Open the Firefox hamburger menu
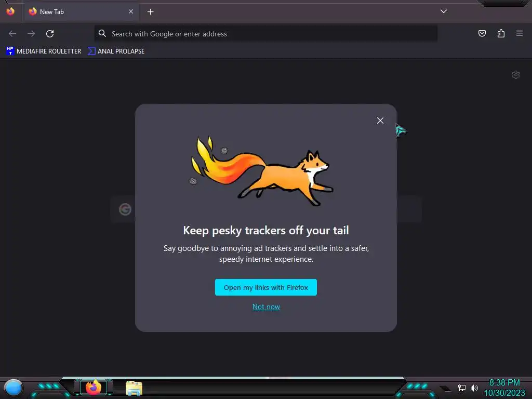Screen dimensions: 532x399 pyautogui.click(x=520, y=33)
